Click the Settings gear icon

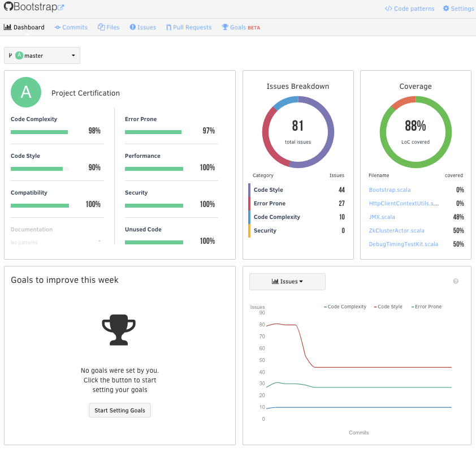(445, 8)
